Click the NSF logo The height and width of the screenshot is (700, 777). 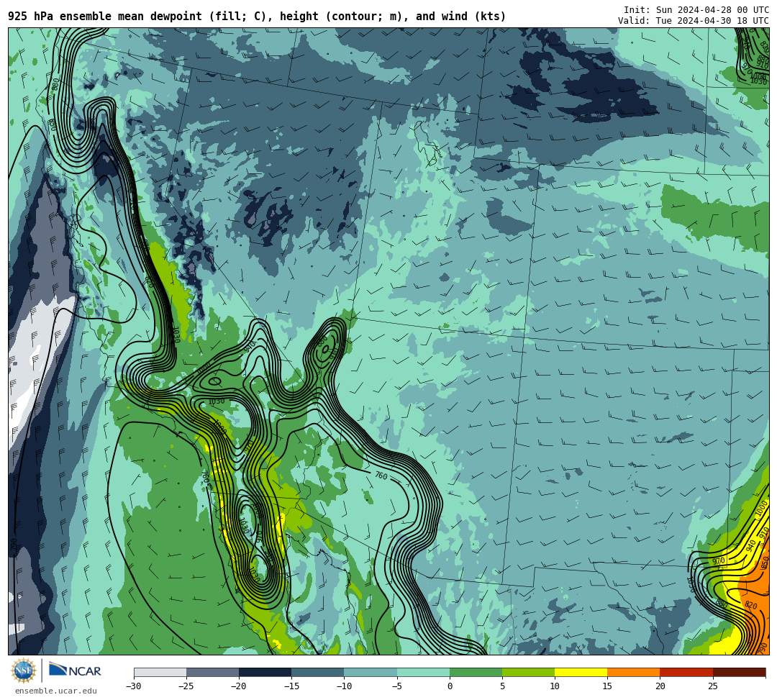(23, 671)
